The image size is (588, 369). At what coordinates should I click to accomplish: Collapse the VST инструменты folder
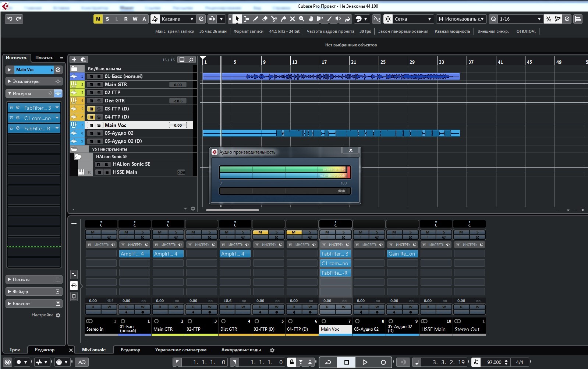pos(74,149)
